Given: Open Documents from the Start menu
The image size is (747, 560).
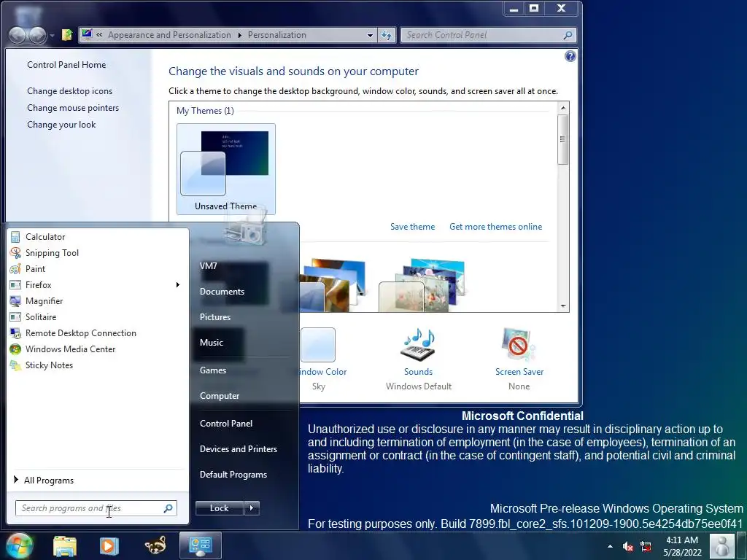Looking at the screenshot, I should click(222, 292).
